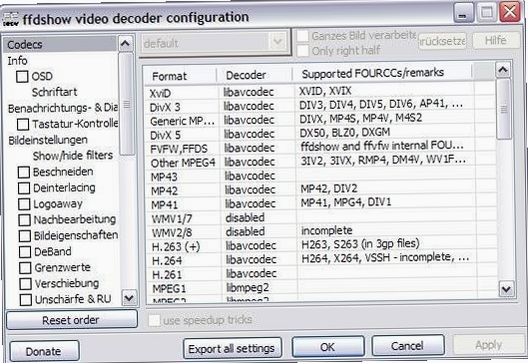This screenshot has height=363, width=528.
Task: Enable the Nachbearbeitung checkbox
Action: point(25,220)
